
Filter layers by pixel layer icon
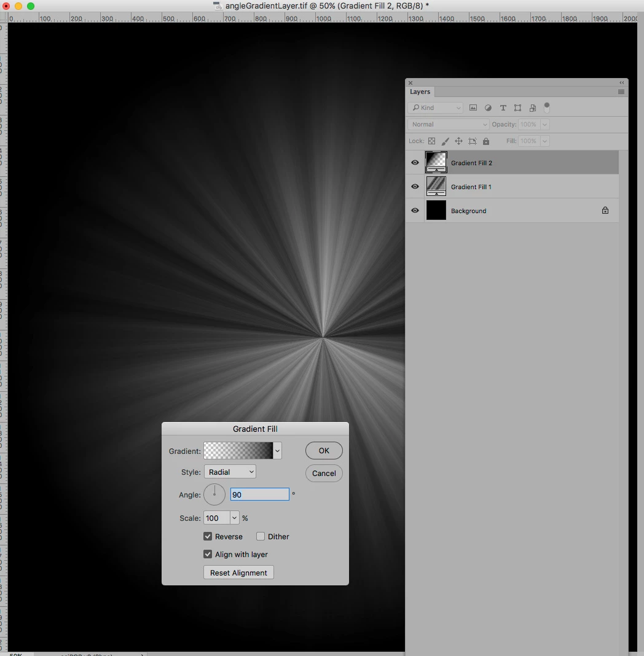473,107
